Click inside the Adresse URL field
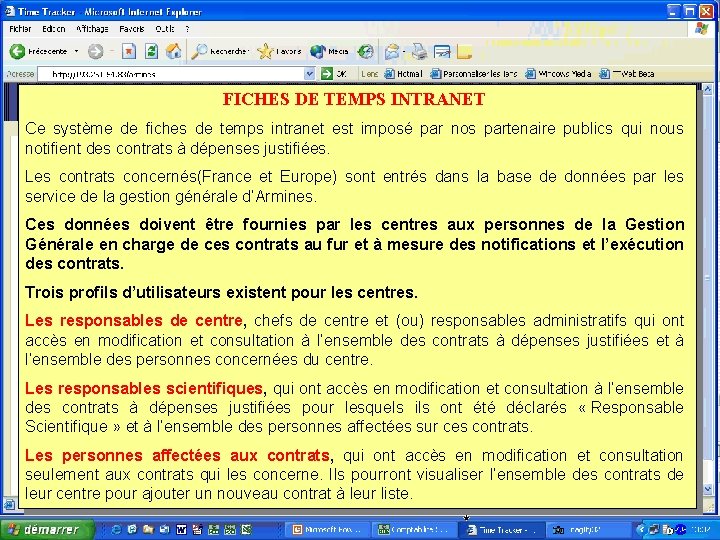Viewport: 720px width, 540px height. pos(170,73)
